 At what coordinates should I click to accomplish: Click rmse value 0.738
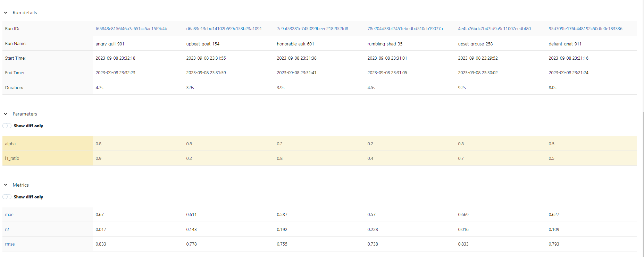coord(373,244)
